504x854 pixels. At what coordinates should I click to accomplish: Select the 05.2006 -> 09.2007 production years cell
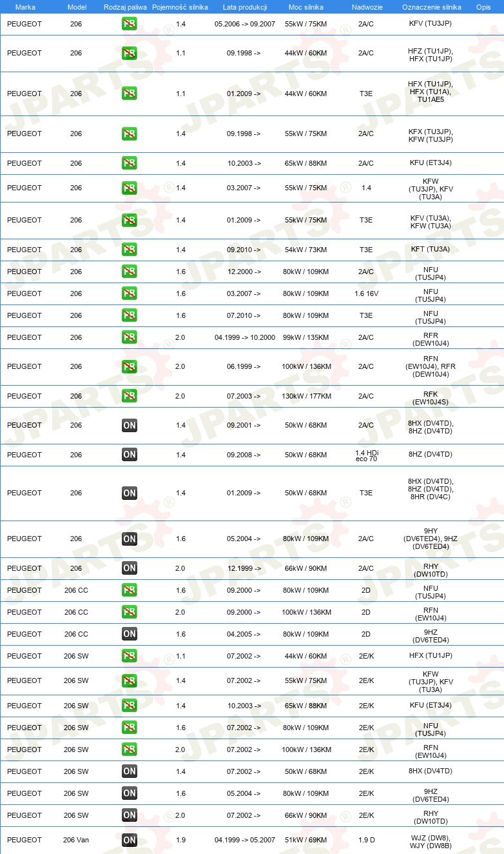(x=244, y=24)
